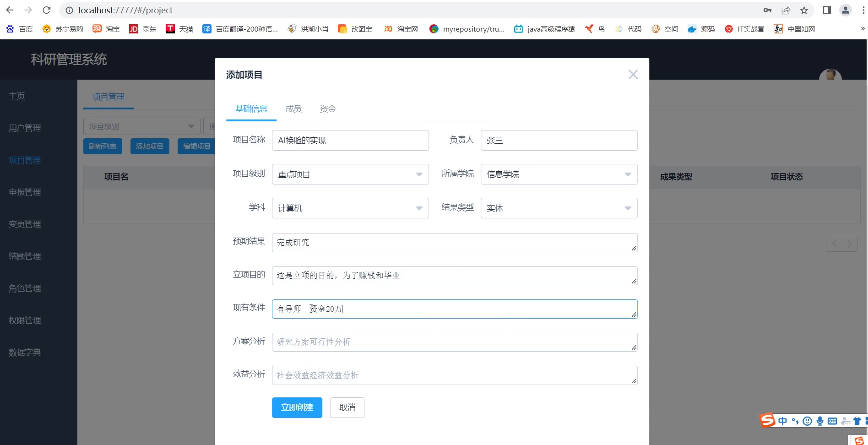Click the 取消 button
Image resolution: width=868 pixels, height=445 pixels.
click(347, 407)
